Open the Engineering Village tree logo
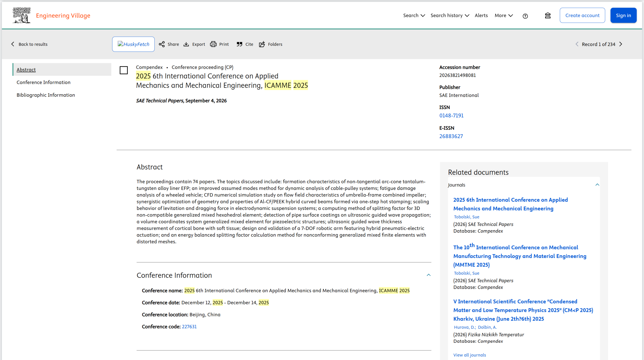The width and height of the screenshot is (644, 360). [x=21, y=15]
